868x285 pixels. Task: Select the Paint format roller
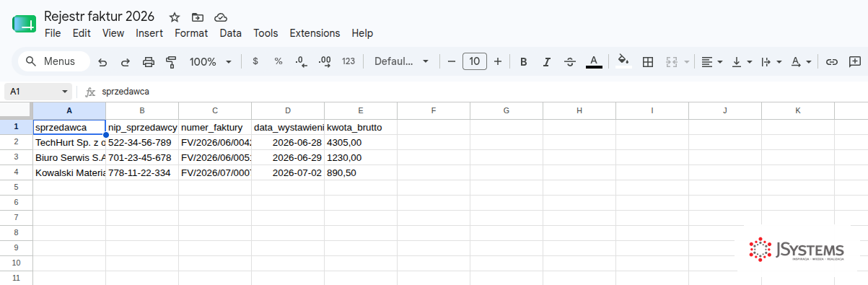pos(171,62)
